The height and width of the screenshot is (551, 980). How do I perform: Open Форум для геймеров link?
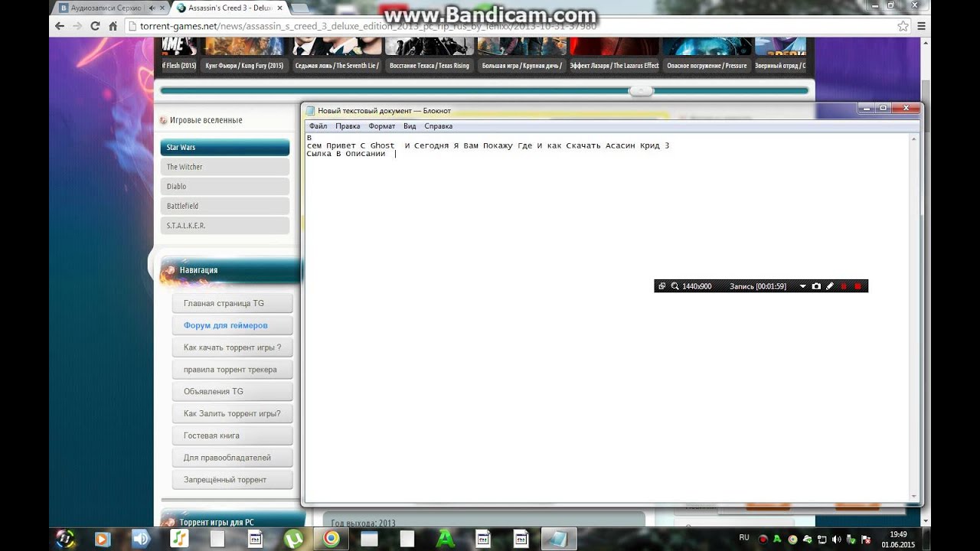[232, 325]
